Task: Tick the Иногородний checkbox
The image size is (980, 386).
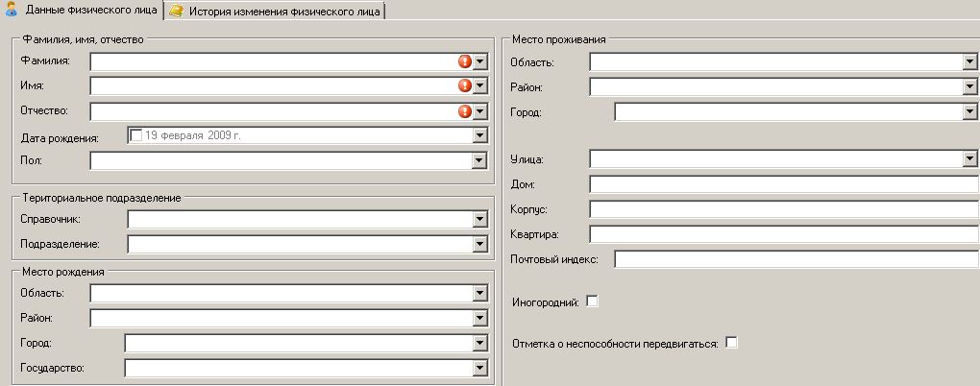Action: tap(591, 302)
